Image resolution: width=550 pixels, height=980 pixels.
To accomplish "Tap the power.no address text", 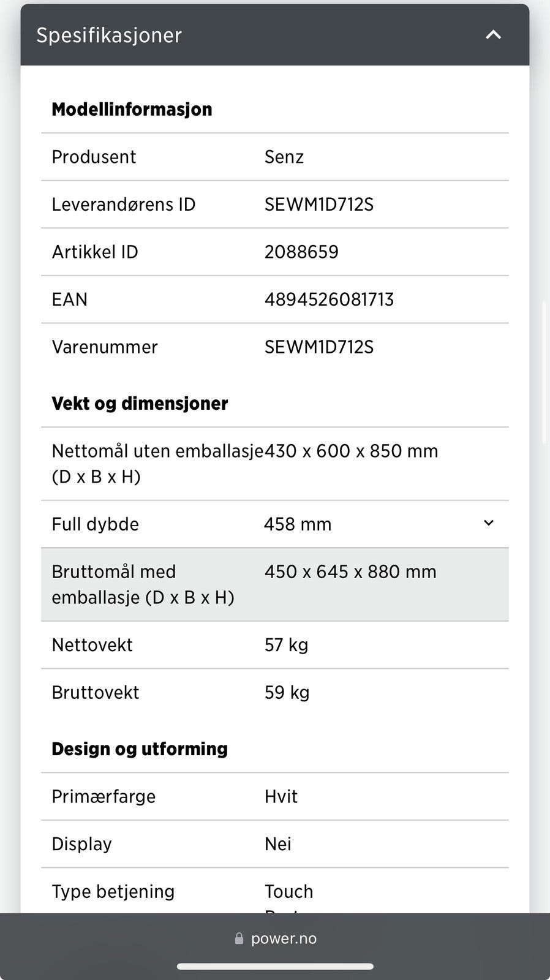I will (x=284, y=938).
